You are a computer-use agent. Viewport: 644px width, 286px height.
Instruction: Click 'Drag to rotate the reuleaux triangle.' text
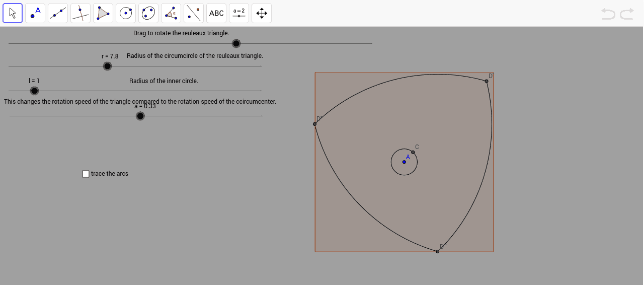point(181,33)
